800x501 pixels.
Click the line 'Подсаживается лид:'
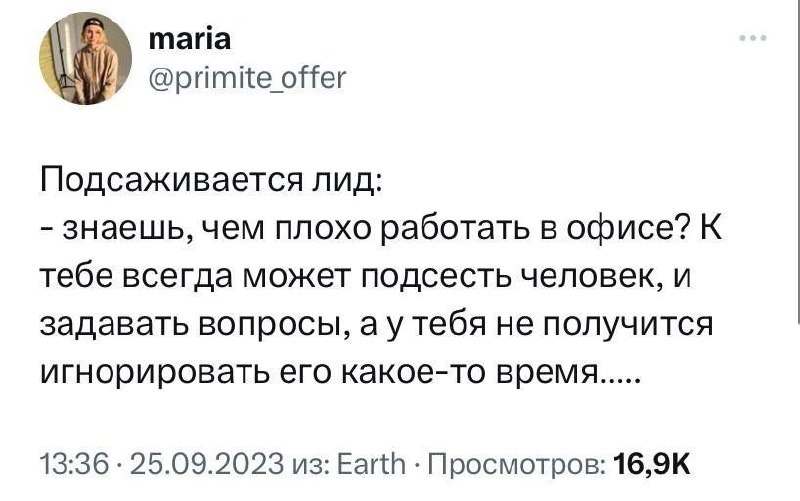point(211,182)
